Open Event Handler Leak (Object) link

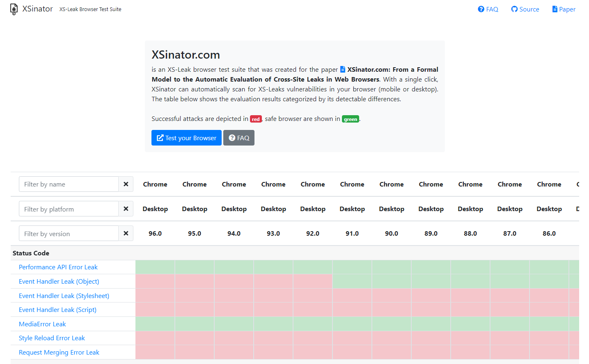(59, 282)
